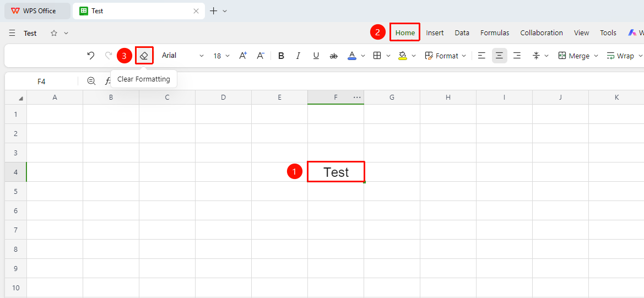Select row 1 header
Image resolution: width=644 pixels, height=298 pixels.
15,114
